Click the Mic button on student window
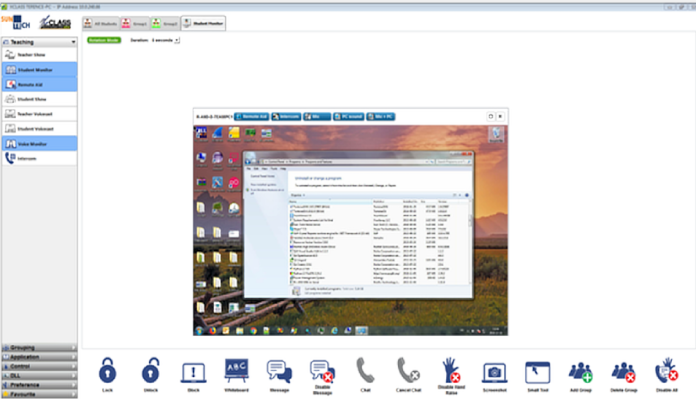Screen dimensions: 696x405 [317, 117]
